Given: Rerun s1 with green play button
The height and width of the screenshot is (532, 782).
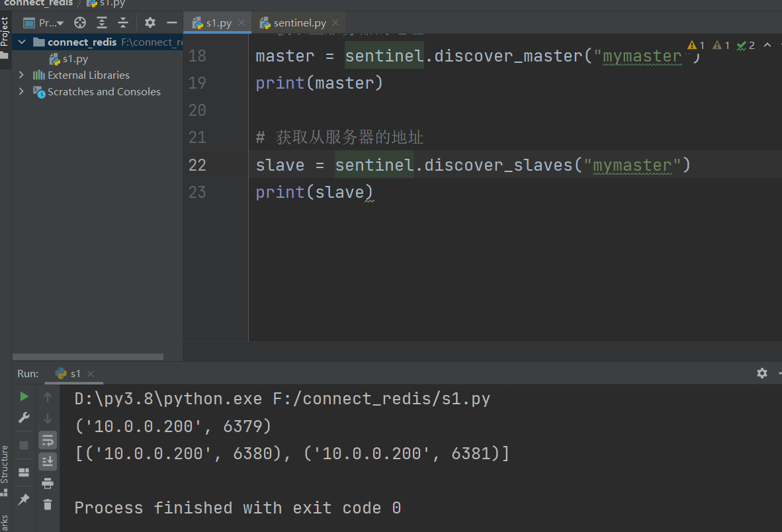Looking at the screenshot, I should [x=23, y=396].
